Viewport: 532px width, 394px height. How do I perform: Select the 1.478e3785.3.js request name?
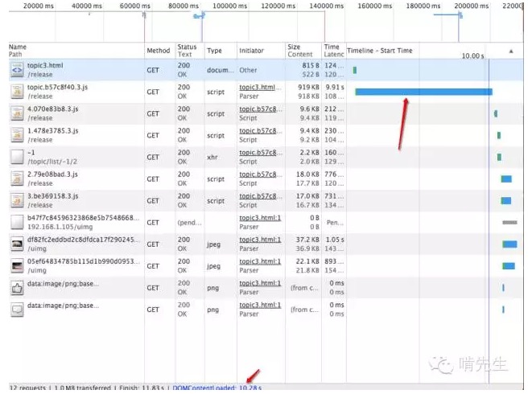coord(52,130)
